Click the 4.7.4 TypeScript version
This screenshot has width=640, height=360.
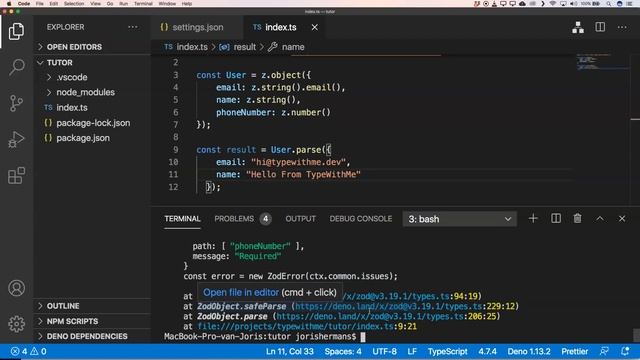point(487,351)
